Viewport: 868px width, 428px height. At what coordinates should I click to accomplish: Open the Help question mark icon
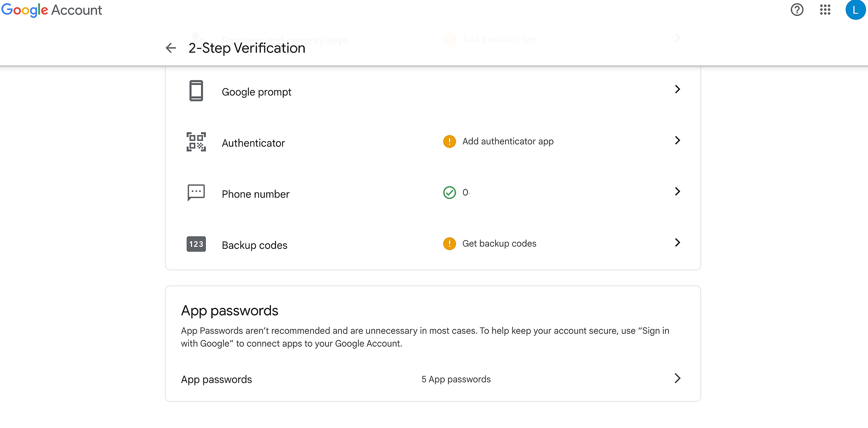(x=797, y=10)
